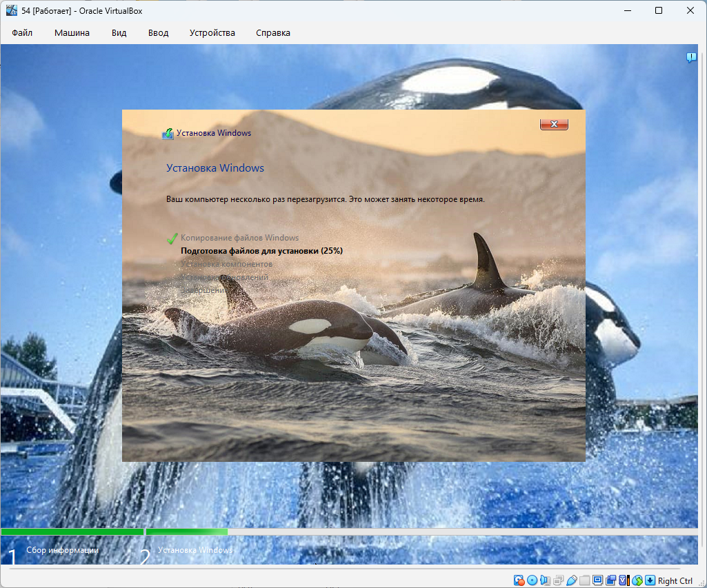The image size is (707, 588).
Task: Close the Установка Windows setup dialog
Action: 554,124
